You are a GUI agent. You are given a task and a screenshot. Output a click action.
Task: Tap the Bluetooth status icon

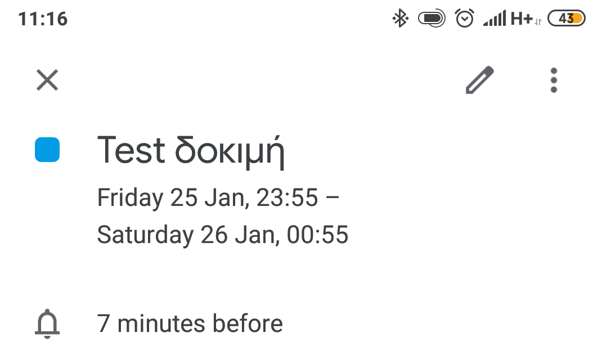pos(400,19)
